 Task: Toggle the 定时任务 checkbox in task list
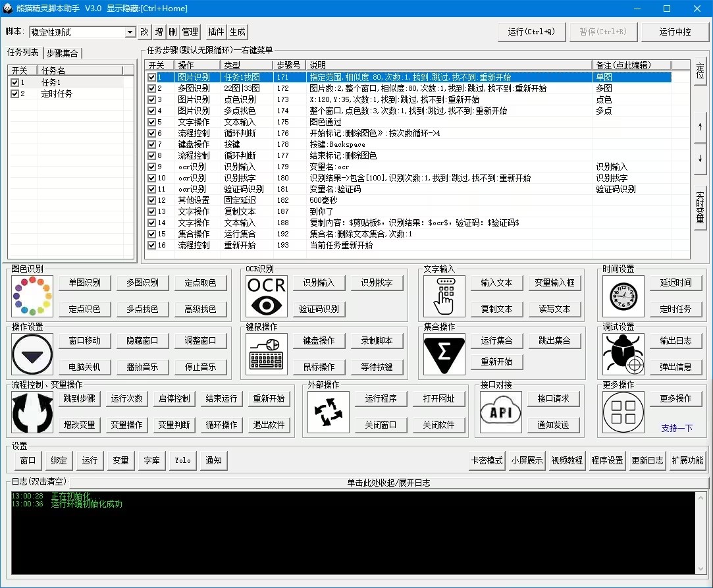coord(14,94)
